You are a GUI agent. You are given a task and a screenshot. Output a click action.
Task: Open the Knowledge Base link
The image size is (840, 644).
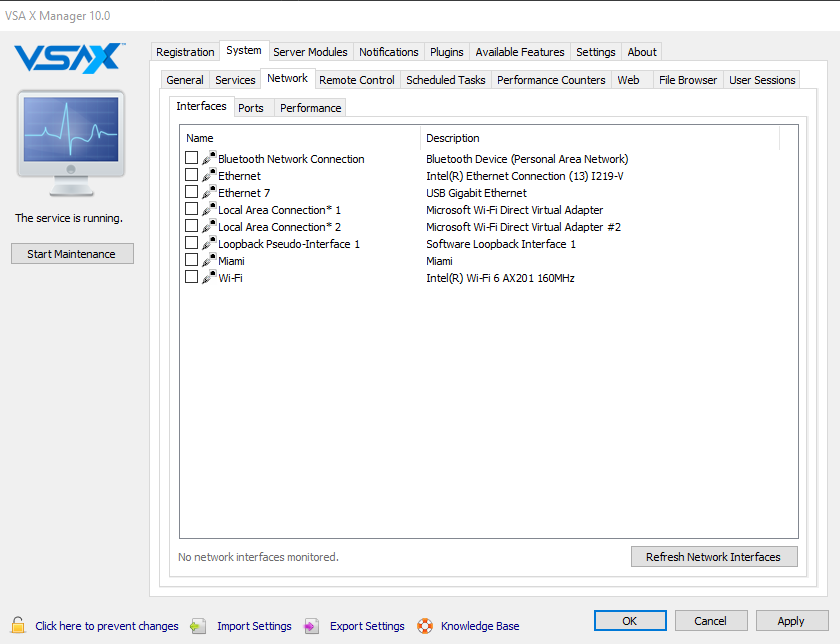[x=480, y=626]
